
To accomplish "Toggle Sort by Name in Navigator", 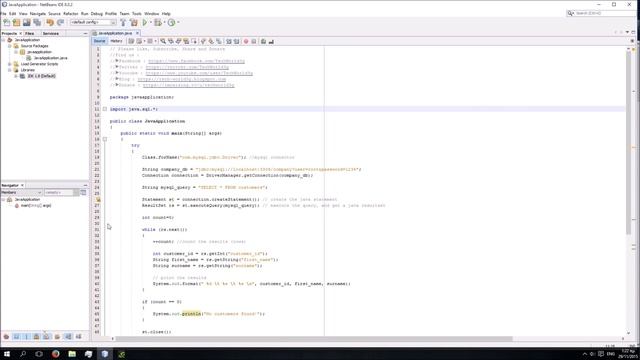I will coord(68,336).
